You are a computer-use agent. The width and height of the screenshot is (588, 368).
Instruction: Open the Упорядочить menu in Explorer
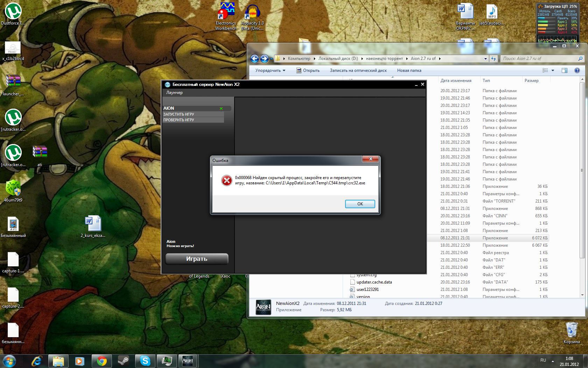click(270, 70)
